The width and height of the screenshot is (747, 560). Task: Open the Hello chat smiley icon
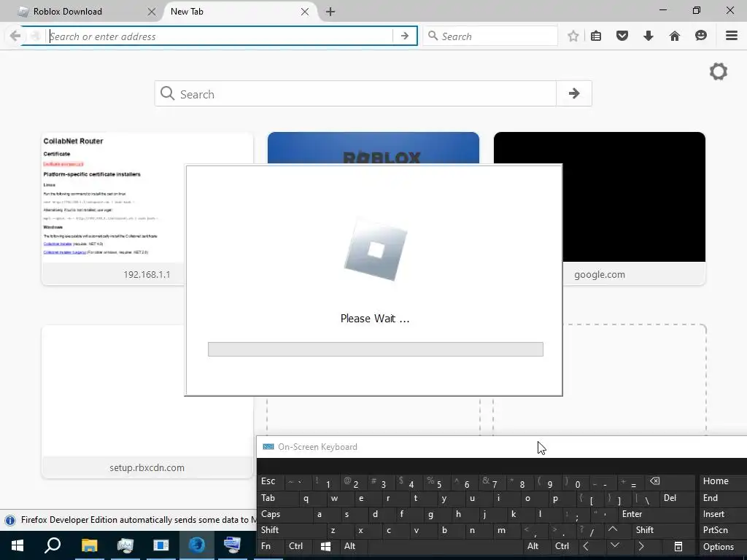pyautogui.click(x=701, y=36)
